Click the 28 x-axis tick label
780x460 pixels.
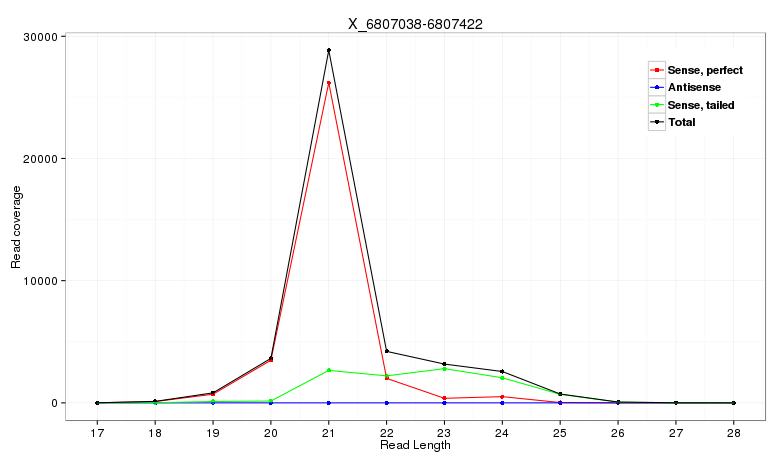[734, 432]
